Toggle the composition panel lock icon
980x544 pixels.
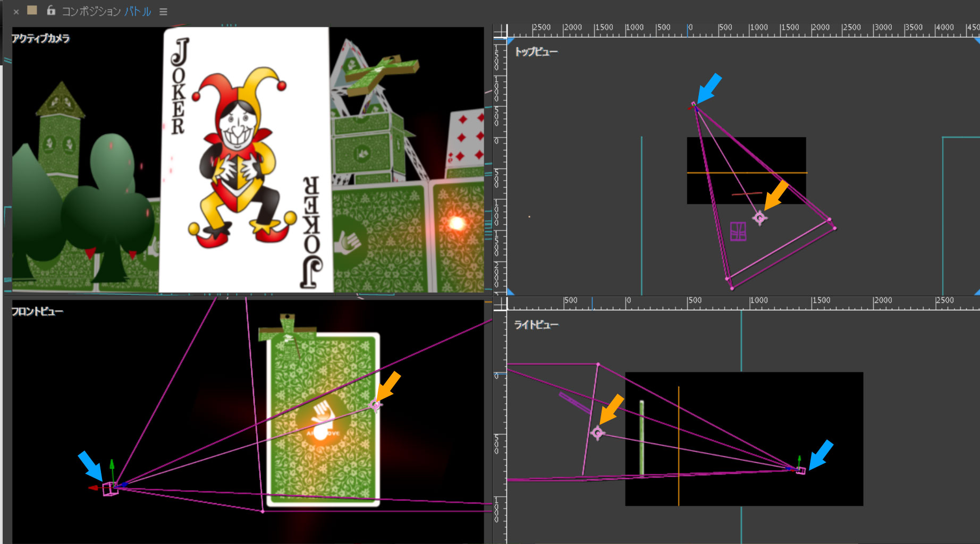click(x=51, y=11)
